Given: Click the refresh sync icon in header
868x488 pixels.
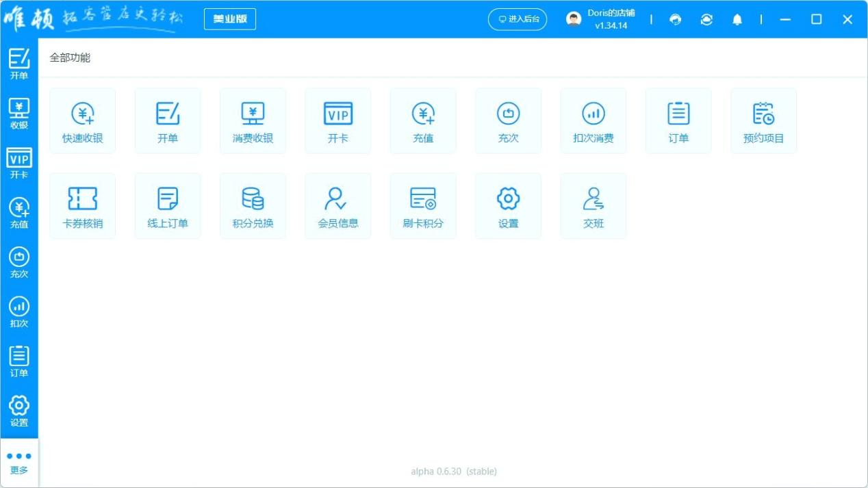Looking at the screenshot, I should pos(706,19).
